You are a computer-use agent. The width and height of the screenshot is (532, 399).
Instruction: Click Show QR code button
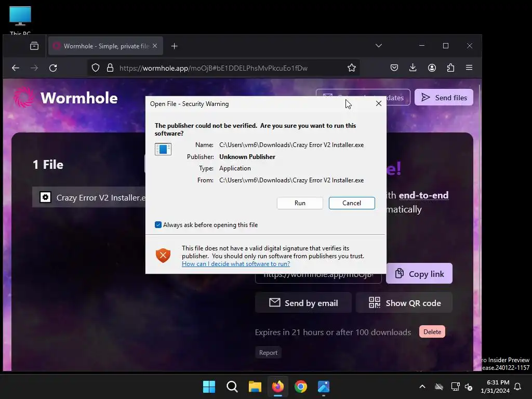click(404, 303)
